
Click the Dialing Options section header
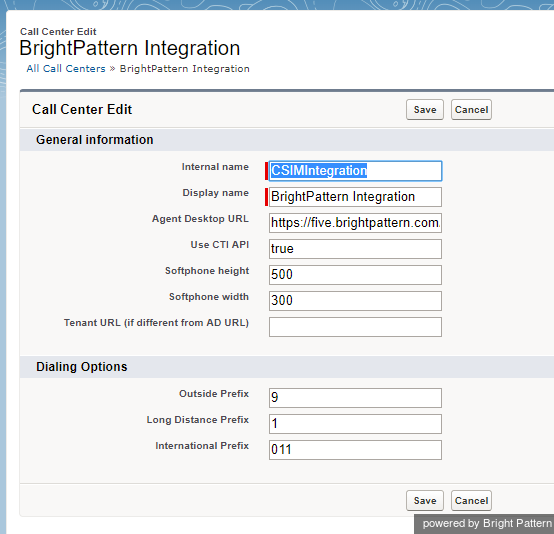(x=82, y=366)
